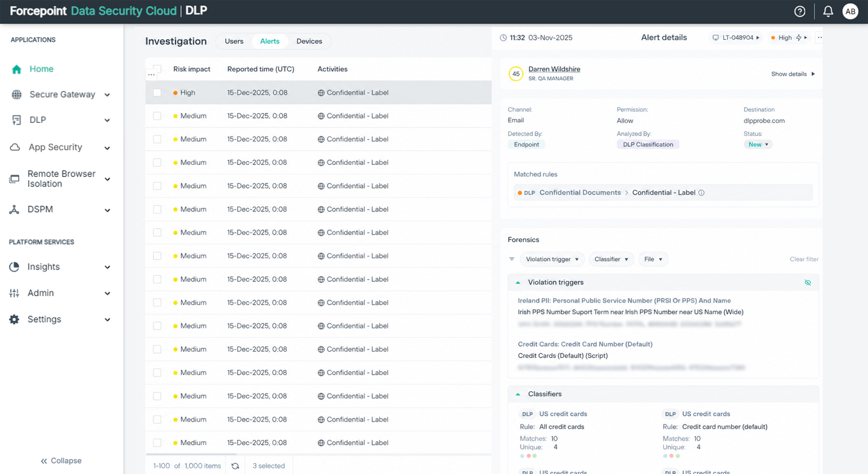Check the last visible Medium row checkbox
The image size is (868, 474).
point(157,443)
